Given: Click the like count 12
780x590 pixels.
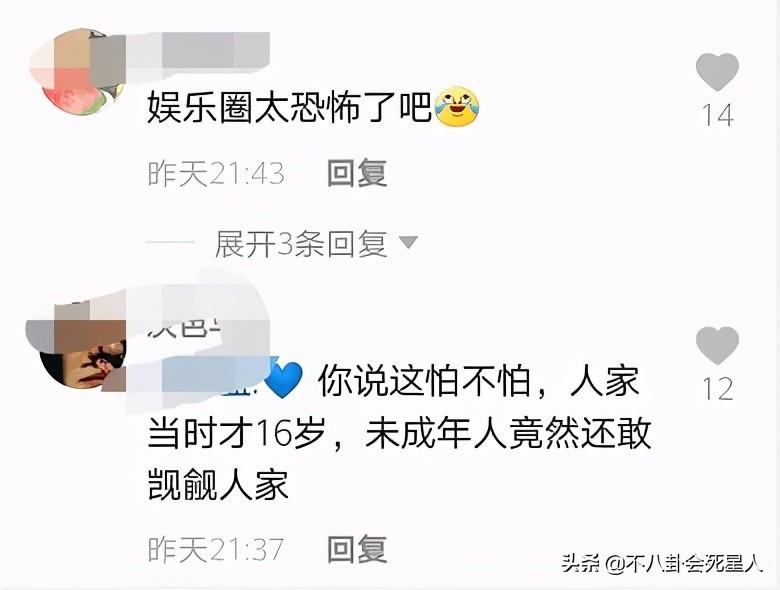Looking at the screenshot, I should (718, 389).
